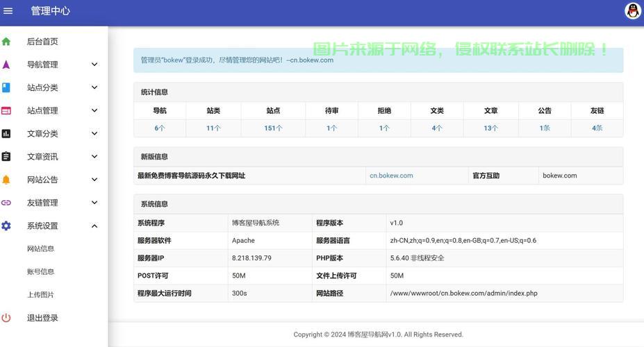
Task: Click the green home icon
Action: click(x=6, y=42)
